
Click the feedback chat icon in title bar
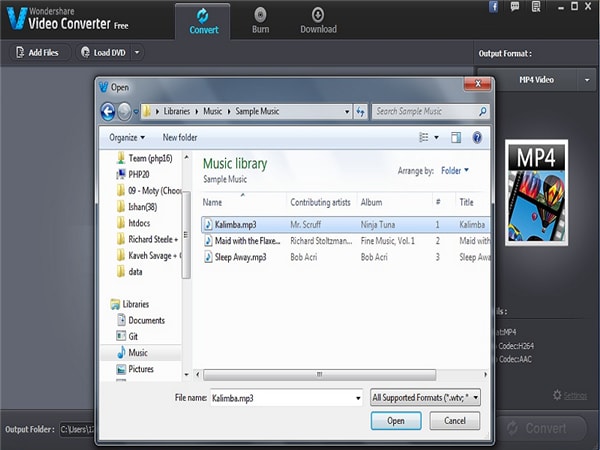coord(515,7)
